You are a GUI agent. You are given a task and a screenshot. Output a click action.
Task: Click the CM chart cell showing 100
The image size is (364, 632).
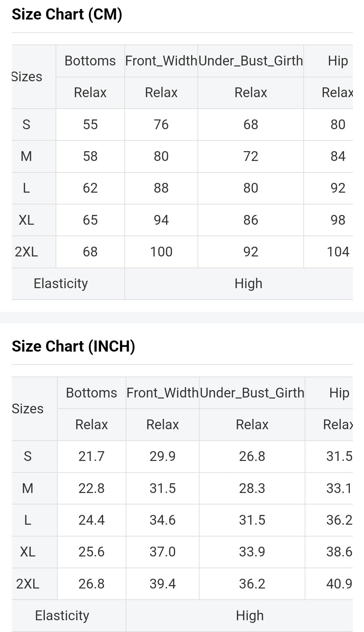click(161, 252)
